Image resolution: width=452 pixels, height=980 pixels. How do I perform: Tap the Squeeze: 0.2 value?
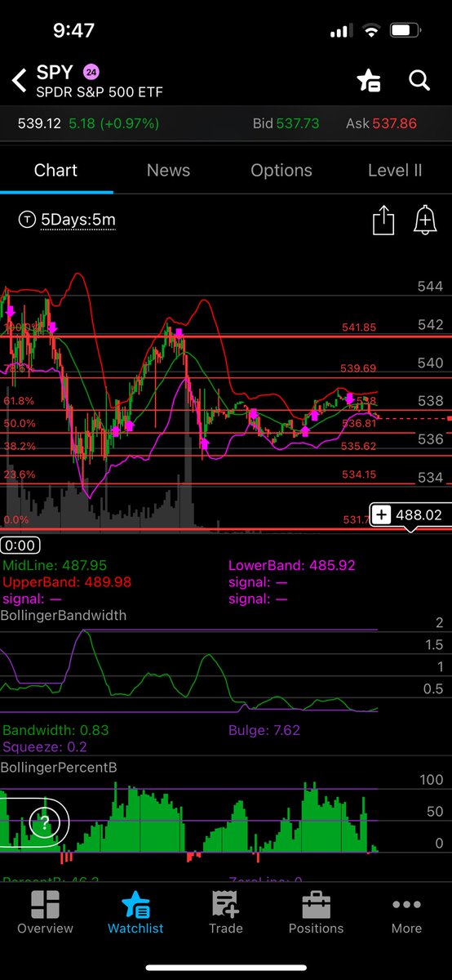coord(45,746)
